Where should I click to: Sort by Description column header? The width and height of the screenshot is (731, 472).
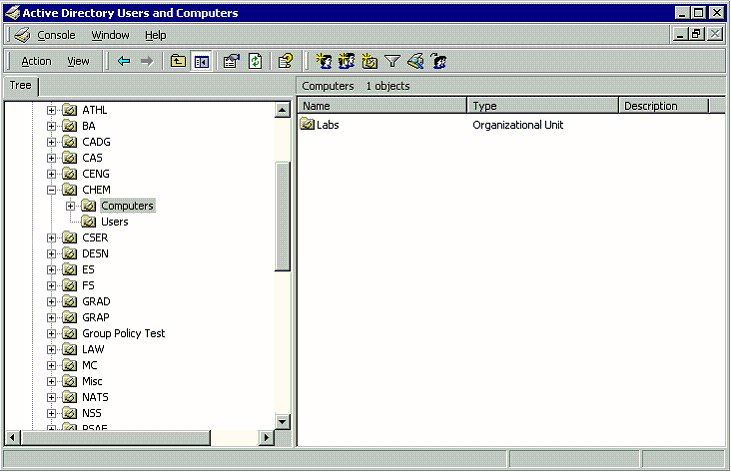tap(664, 106)
